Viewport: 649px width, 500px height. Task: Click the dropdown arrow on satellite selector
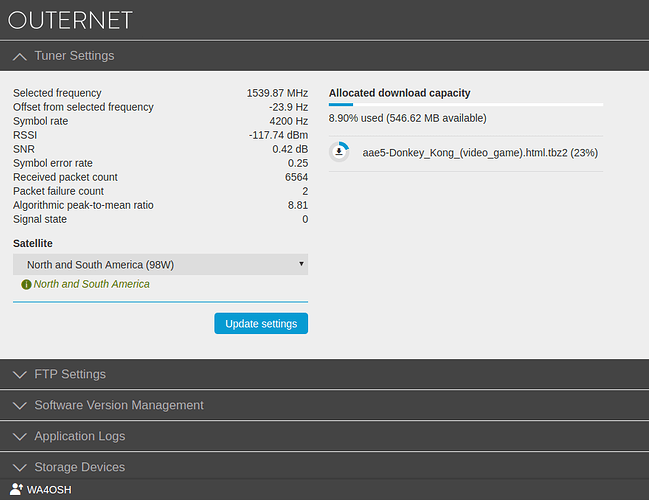click(301, 264)
